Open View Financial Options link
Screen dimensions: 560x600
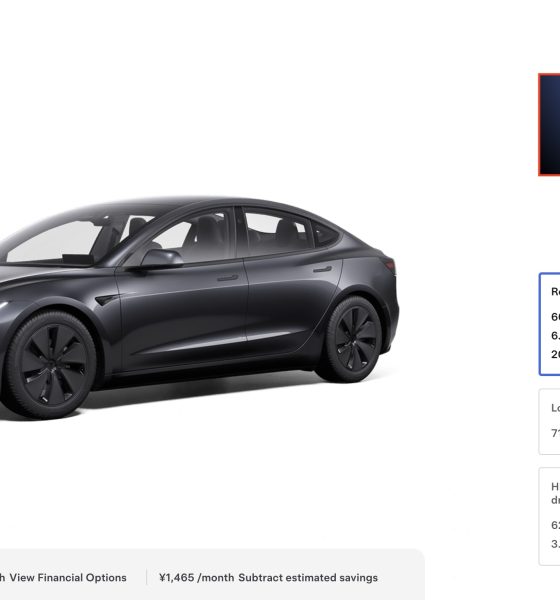click(x=68, y=577)
